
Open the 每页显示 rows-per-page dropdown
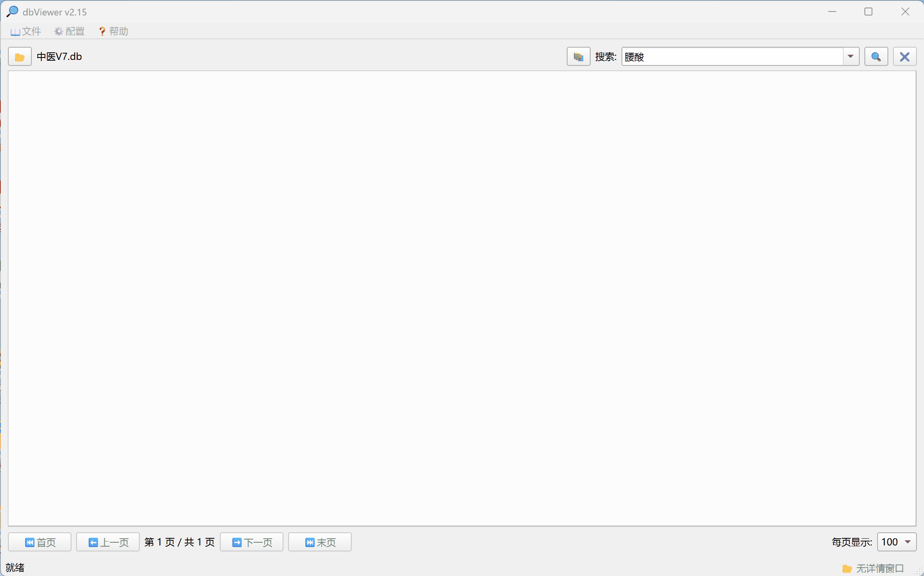907,542
